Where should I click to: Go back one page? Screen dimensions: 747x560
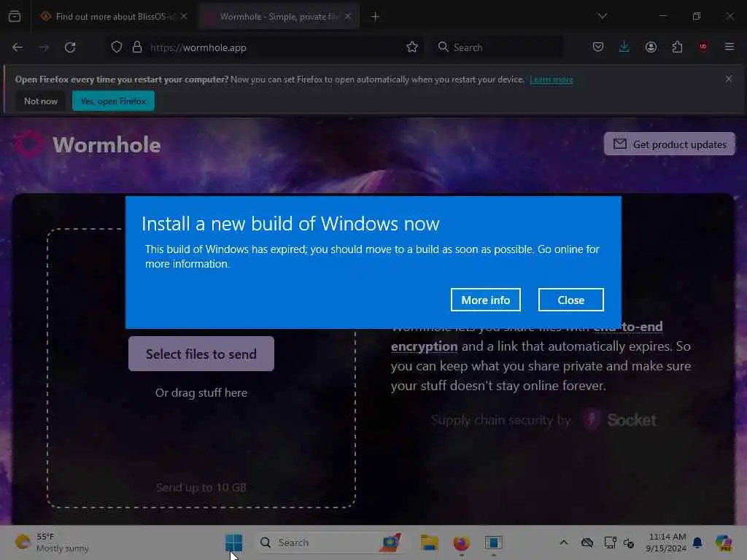point(18,47)
